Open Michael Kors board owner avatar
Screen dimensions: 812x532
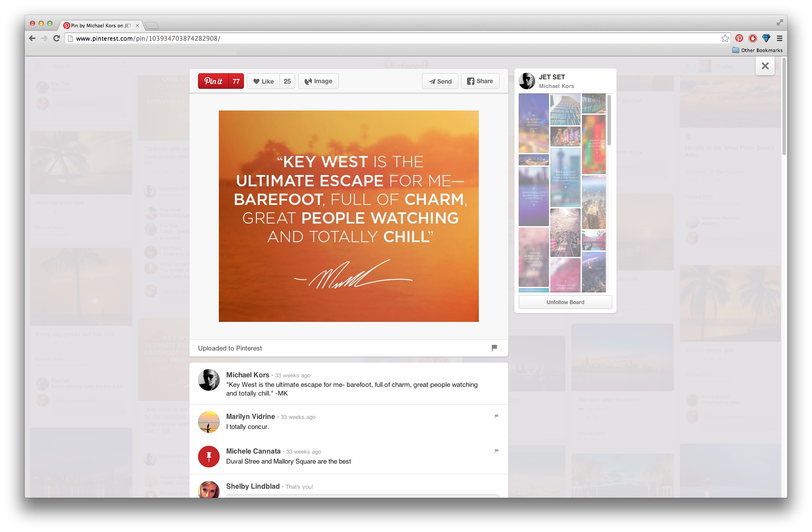click(527, 81)
